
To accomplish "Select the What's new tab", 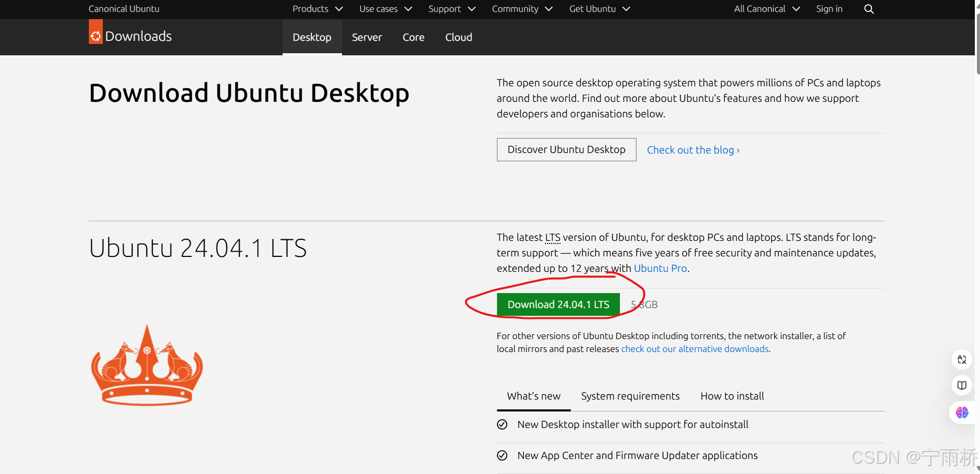I will [534, 396].
